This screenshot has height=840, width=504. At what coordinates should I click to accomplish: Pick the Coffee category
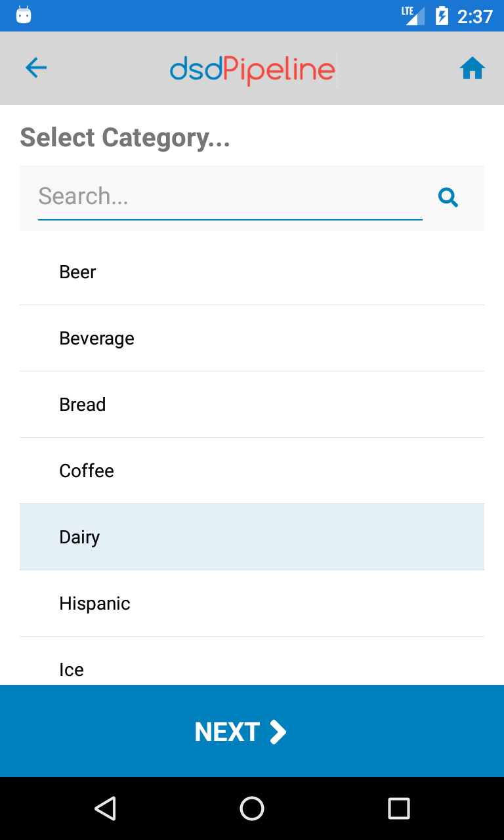252,471
